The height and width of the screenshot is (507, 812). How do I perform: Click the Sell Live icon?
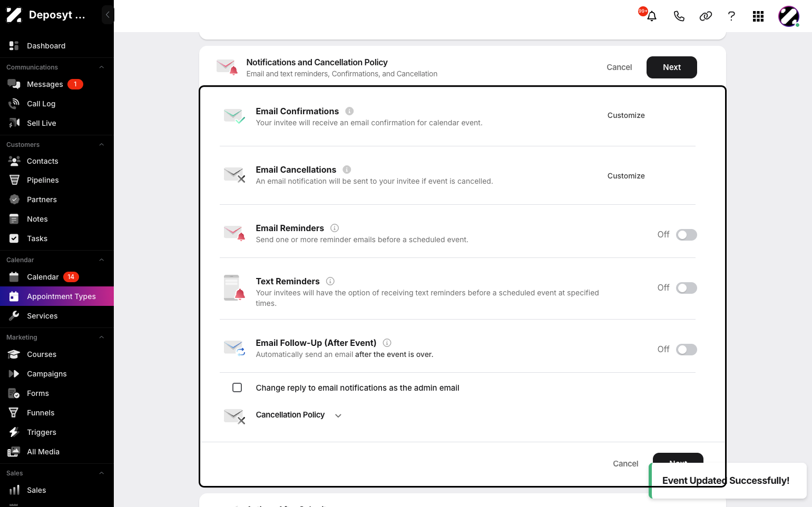(14, 123)
